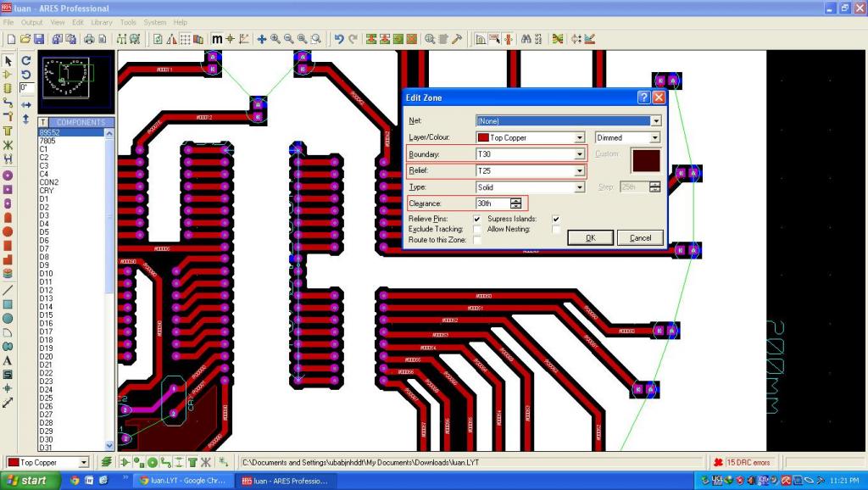Viewport: 868px width, 490px height.
Task: Click the Chrome quick launch icon
Action: point(75,481)
